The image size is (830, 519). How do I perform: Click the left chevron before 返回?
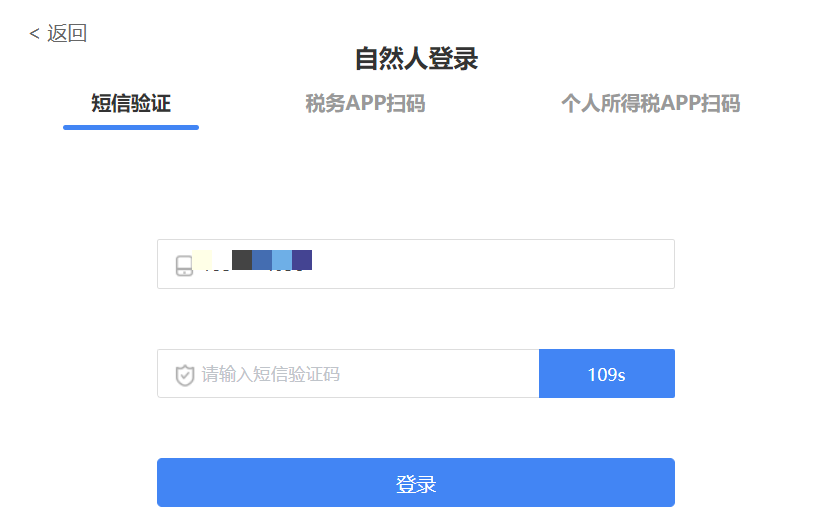tap(34, 34)
